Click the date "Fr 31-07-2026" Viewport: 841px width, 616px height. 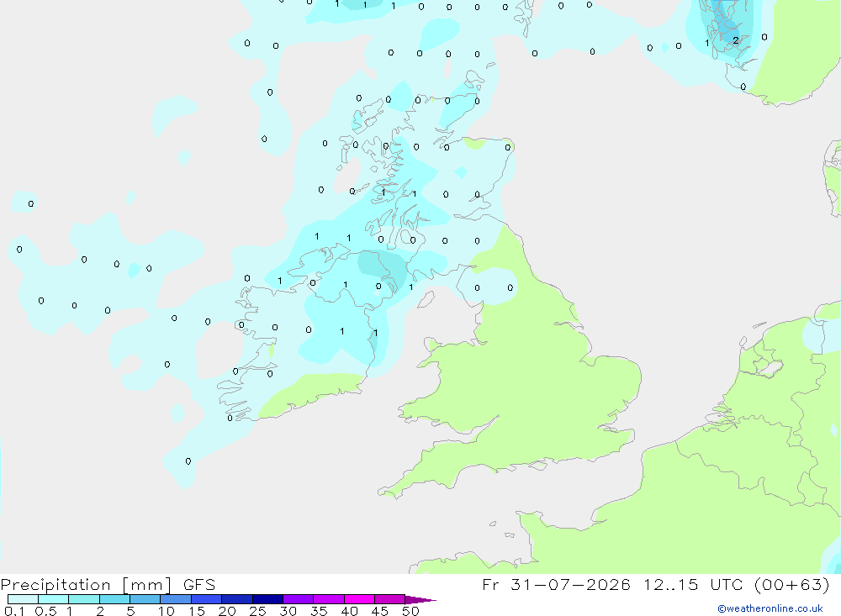556,584
